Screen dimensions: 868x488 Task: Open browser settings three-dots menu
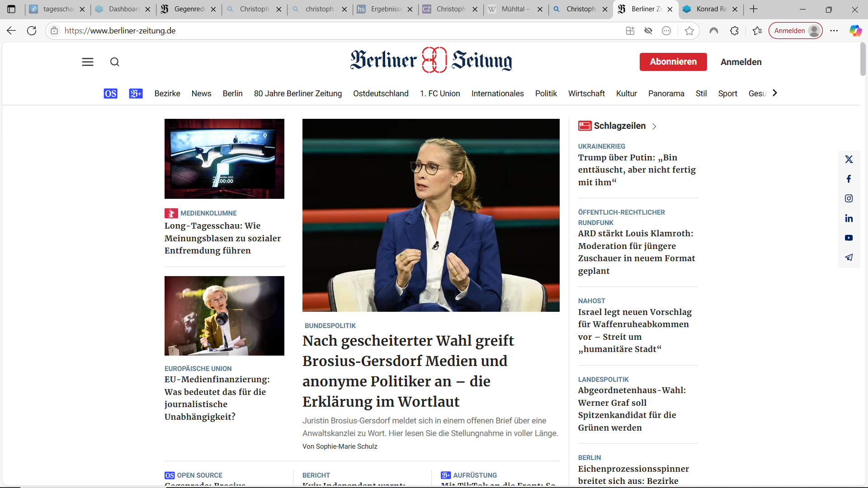tap(834, 31)
